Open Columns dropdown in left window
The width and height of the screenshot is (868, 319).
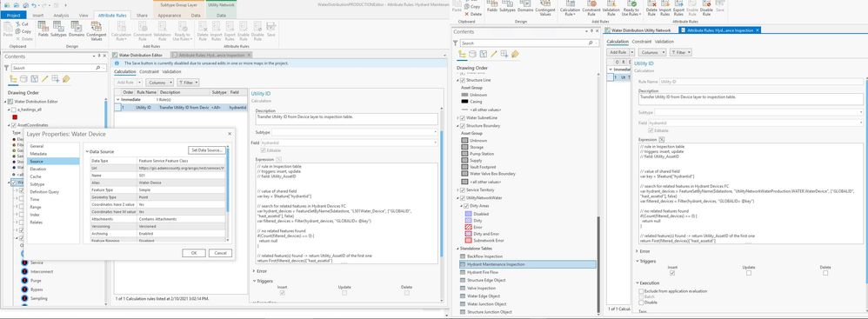point(159,83)
